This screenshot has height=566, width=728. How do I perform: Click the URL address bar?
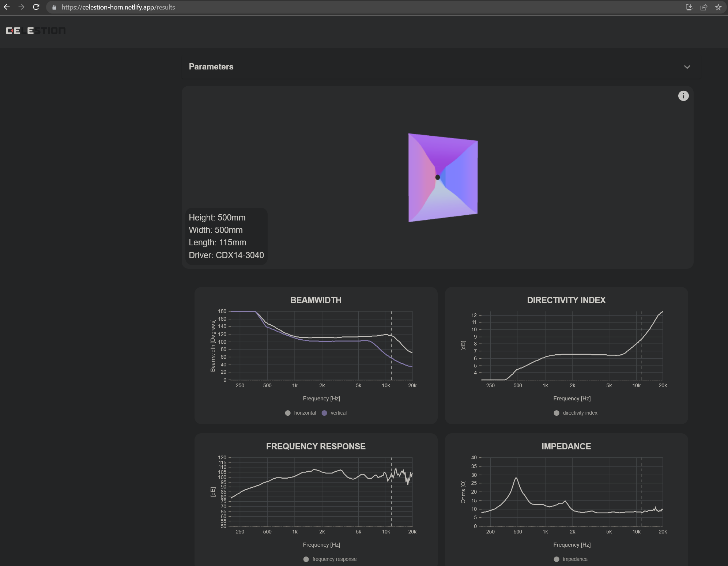point(366,7)
